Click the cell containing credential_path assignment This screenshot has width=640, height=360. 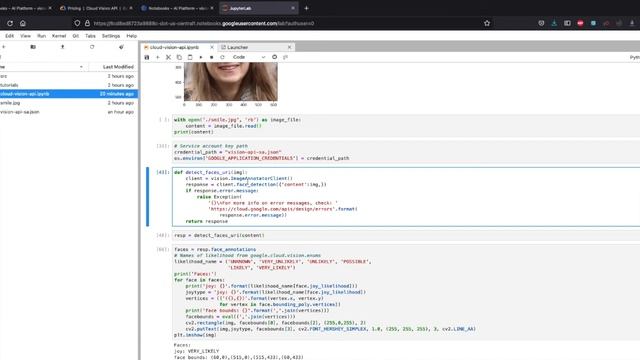point(406,152)
